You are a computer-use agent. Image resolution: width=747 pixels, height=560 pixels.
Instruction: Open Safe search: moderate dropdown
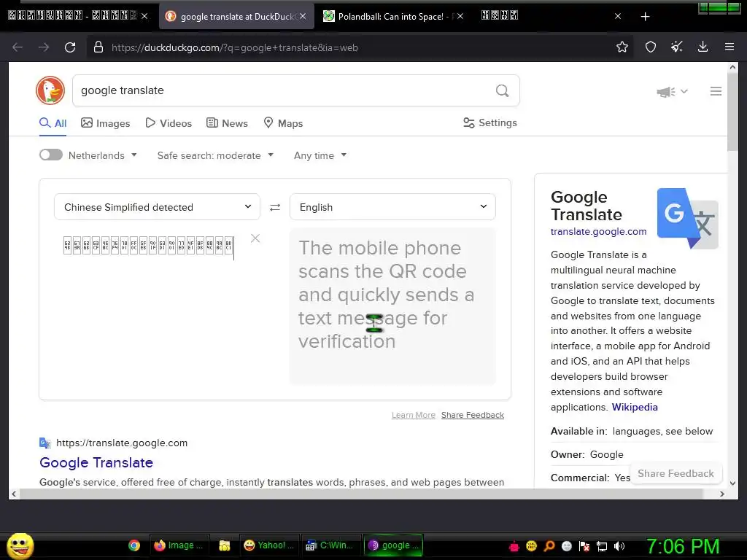point(215,155)
